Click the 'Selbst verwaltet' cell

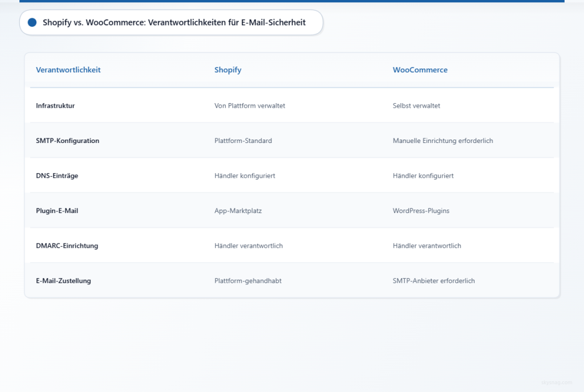coord(416,105)
